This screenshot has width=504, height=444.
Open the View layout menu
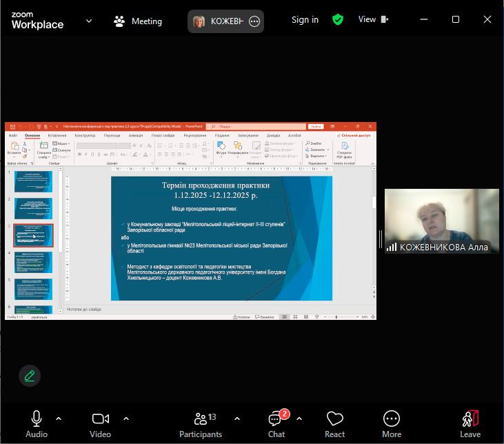(x=372, y=20)
